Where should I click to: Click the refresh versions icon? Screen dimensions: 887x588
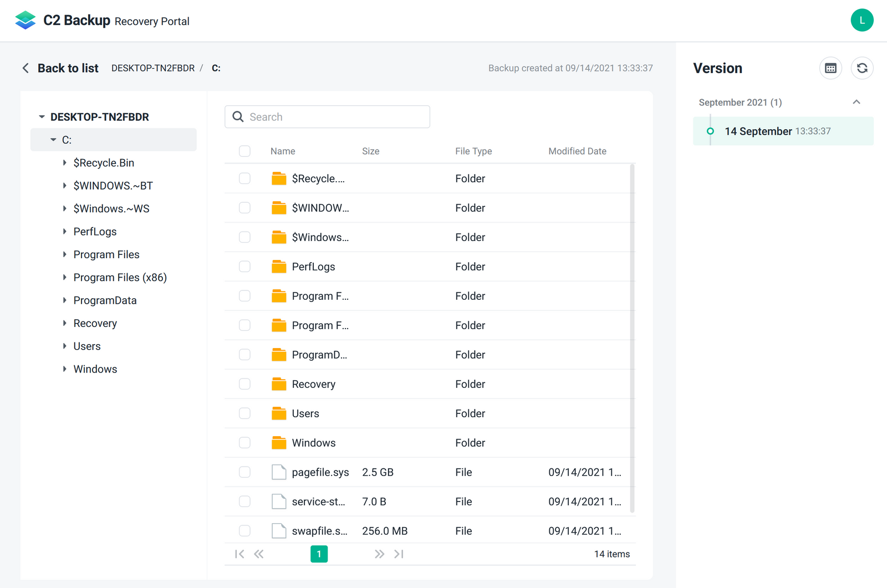click(x=862, y=68)
